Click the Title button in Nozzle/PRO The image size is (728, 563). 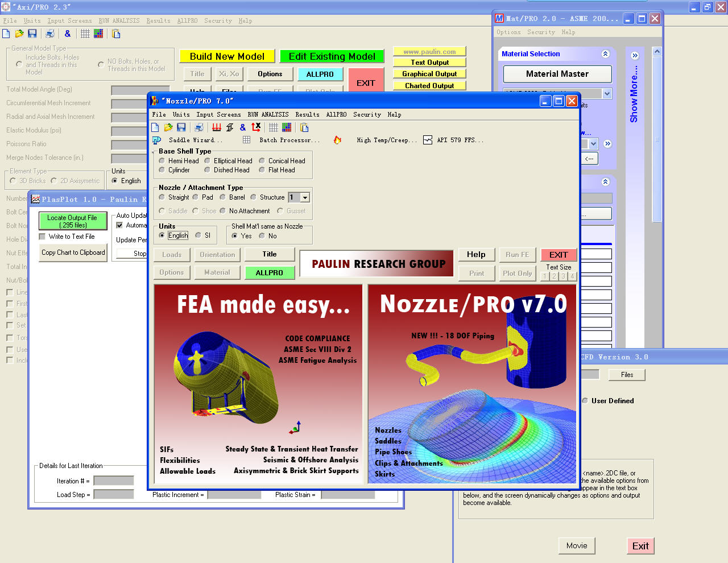pyautogui.click(x=270, y=254)
